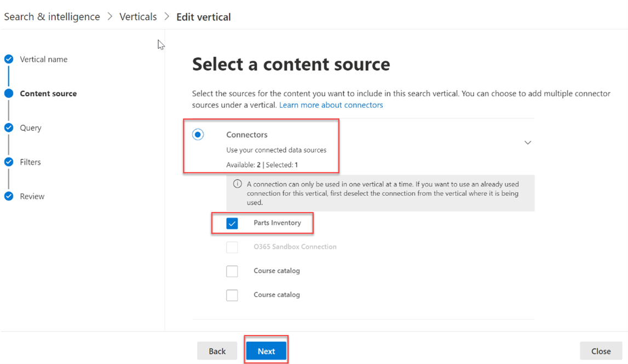The image size is (628, 364).
Task: Open Learn more about connectors link
Action: point(331,105)
